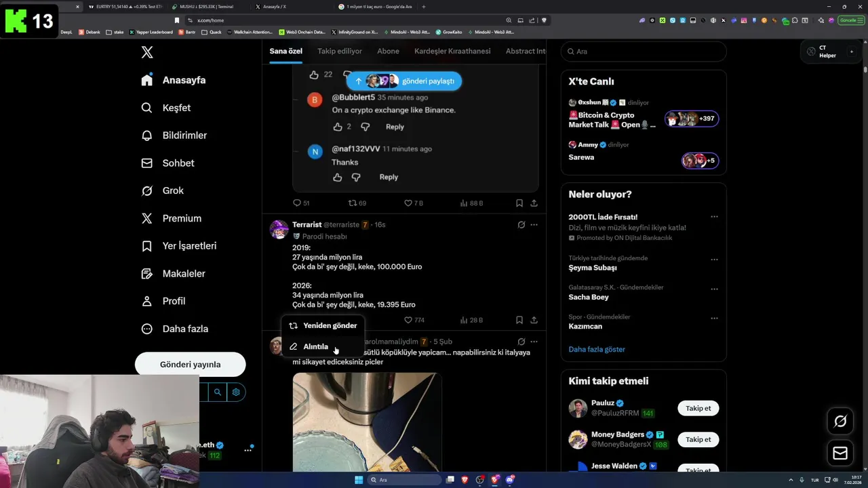Bookmark the post with 88 B views
Image resolution: width=868 pixels, height=488 pixels.
[x=519, y=203]
